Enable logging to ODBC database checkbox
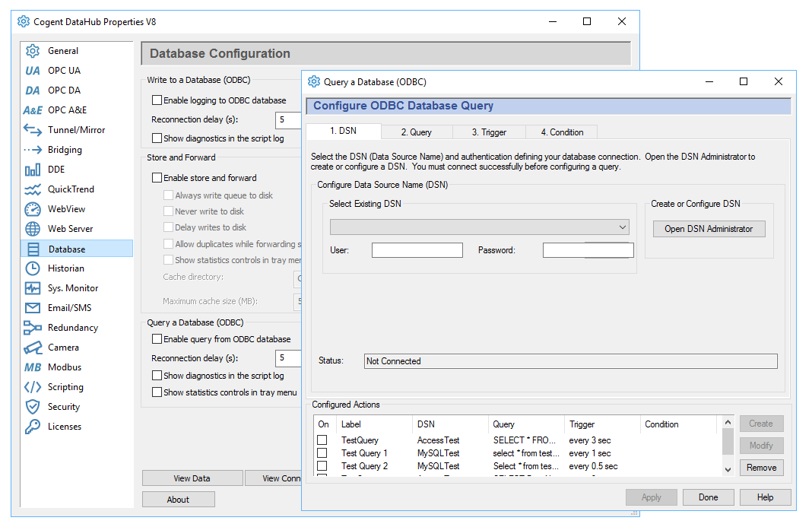Screen dimensions: 812x527 (x=157, y=100)
